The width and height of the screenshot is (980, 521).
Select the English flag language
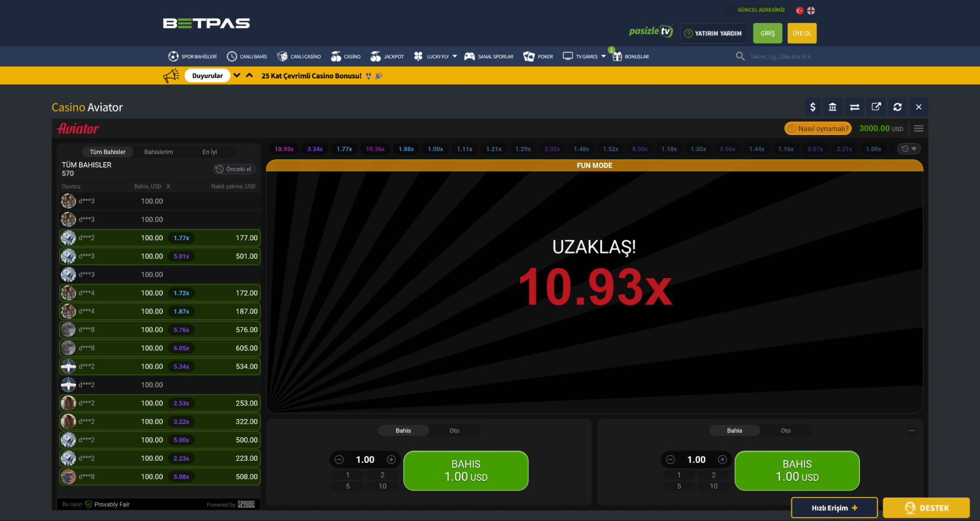(811, 10)
